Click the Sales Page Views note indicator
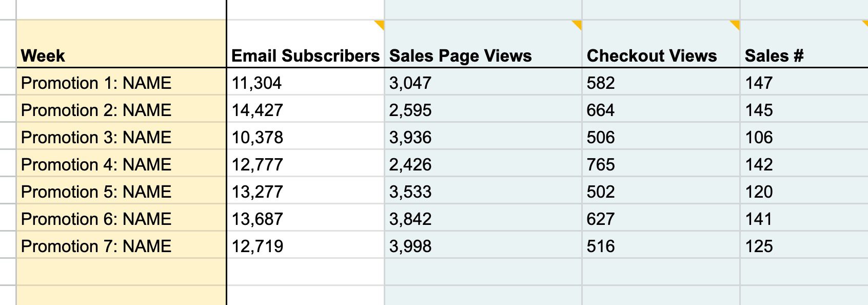This screenshot has height=305, width=868. (578, 24)
